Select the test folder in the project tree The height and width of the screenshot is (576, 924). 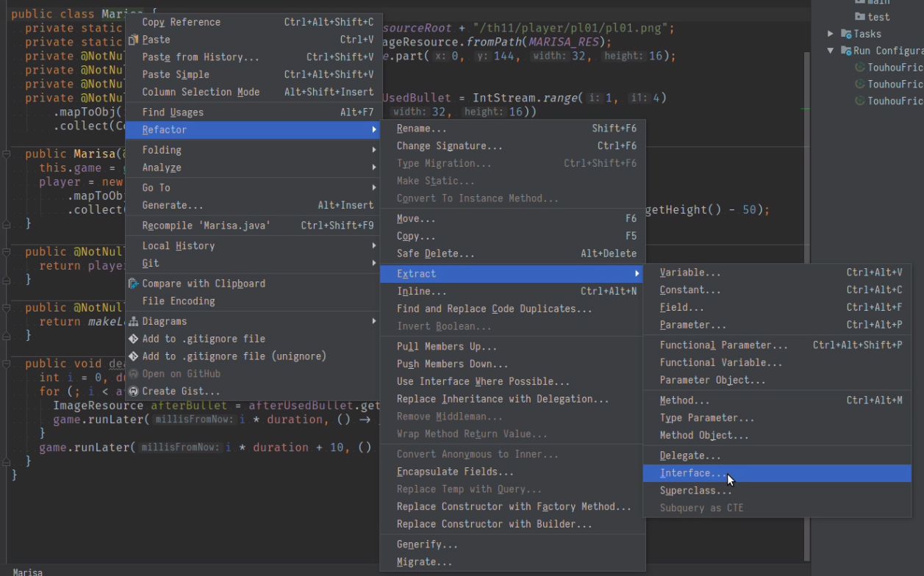point(873,17)
